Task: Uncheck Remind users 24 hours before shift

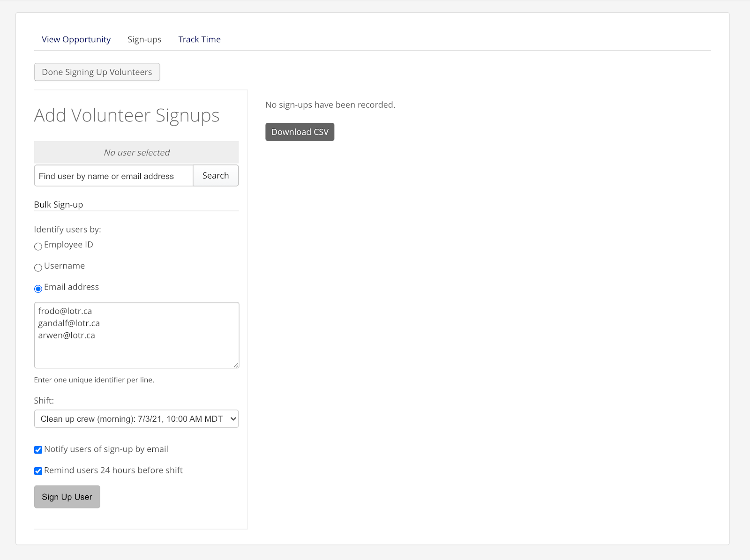Action: [38, 471]
